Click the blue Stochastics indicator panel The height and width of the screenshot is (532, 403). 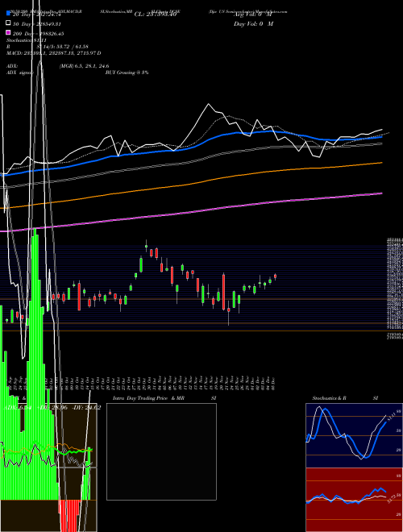(354, 435)
